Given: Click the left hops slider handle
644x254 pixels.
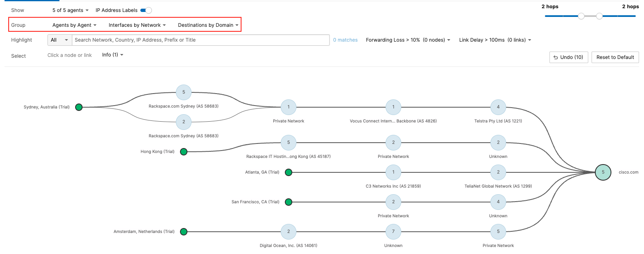Looking at the screenshot, I should (x=581, y=16).
